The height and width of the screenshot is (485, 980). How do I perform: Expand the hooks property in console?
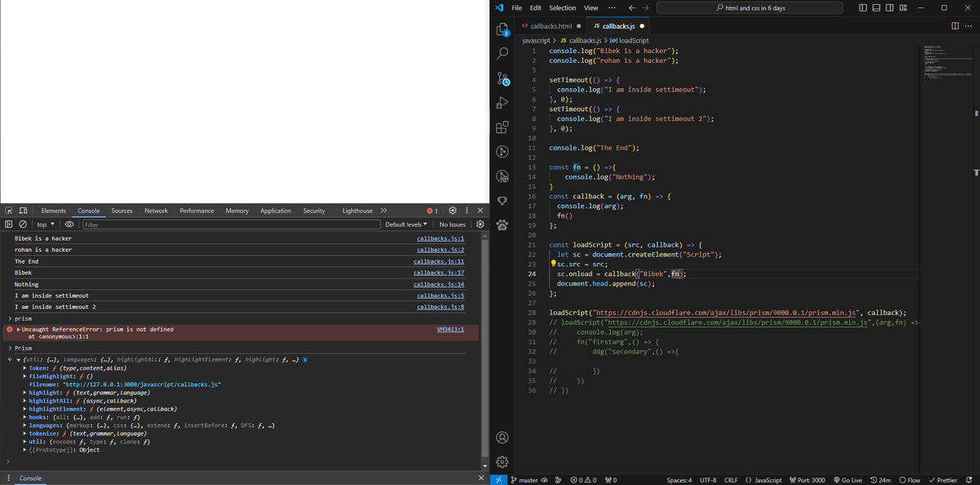tap(24, 417)
